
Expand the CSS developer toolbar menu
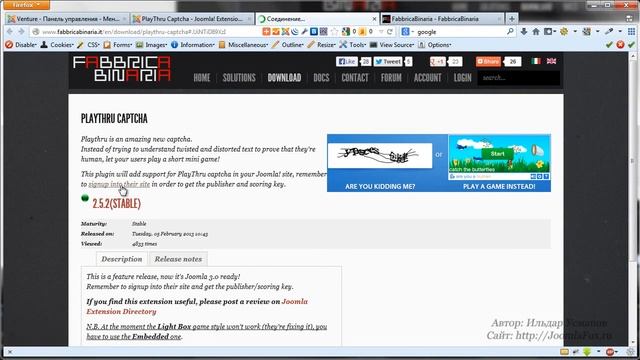(x=89, y=45)
